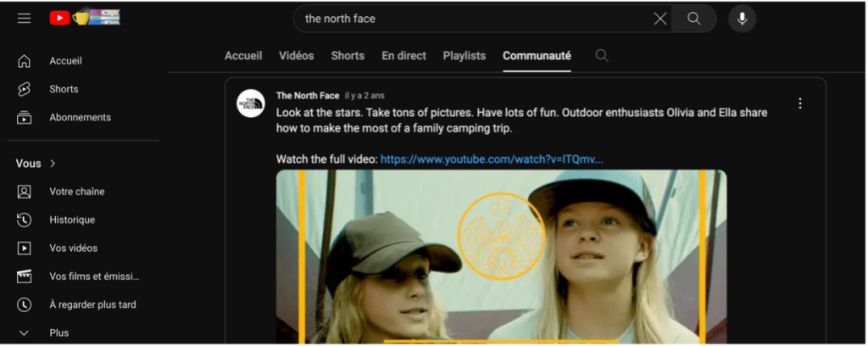This screenshot has height=346, width=868.
Task: Start voice search with microphone
Action: click(x=742, y=19)
